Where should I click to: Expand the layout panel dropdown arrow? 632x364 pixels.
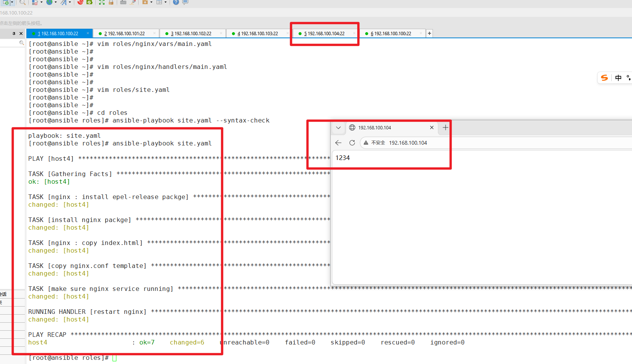coord(165,2)
